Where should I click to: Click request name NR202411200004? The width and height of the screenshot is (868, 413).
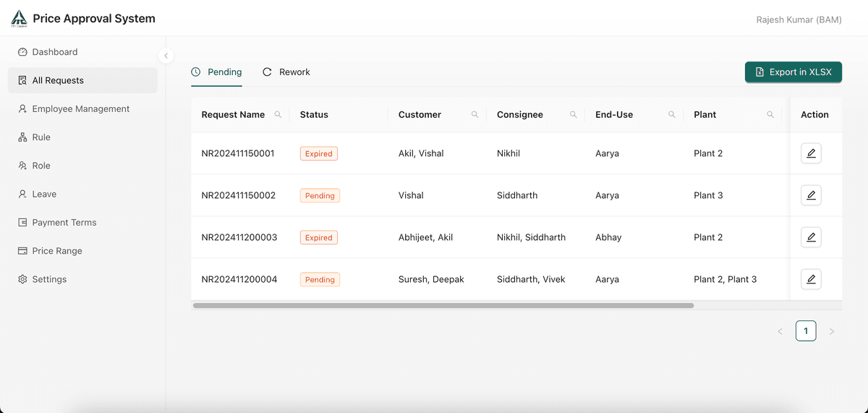tap(239, 279)
